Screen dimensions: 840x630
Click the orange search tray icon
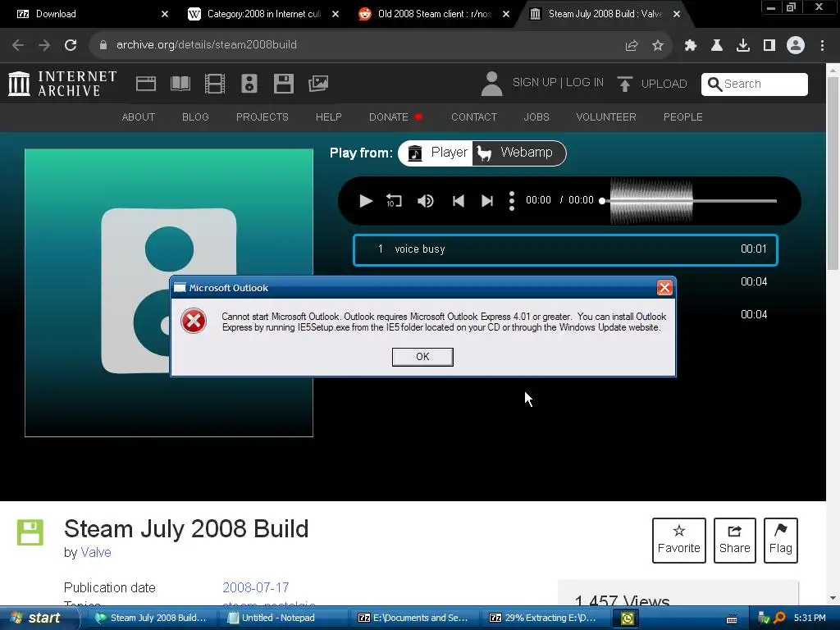pos(779,618)
